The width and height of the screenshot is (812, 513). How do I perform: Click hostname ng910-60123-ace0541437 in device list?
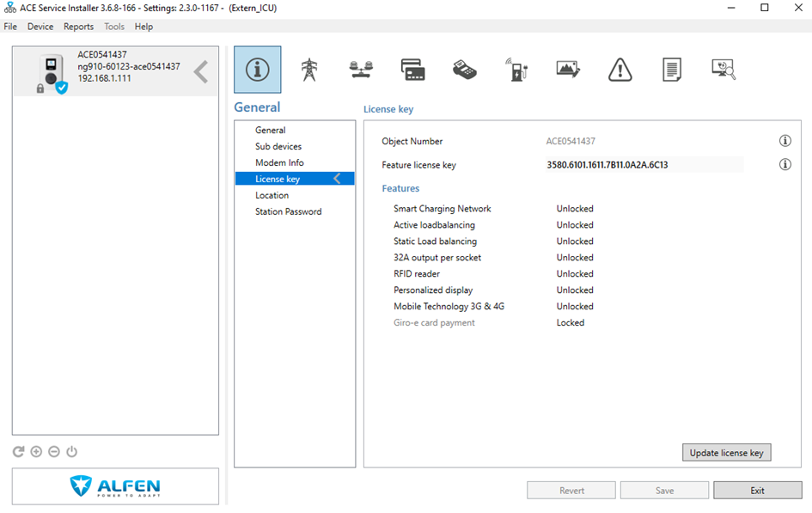[129, 66]
